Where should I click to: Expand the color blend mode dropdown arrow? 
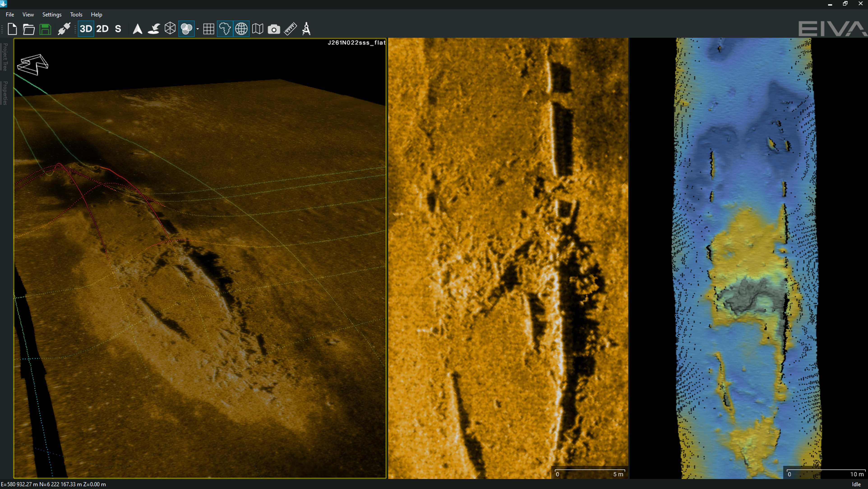(x=197, y=29)
